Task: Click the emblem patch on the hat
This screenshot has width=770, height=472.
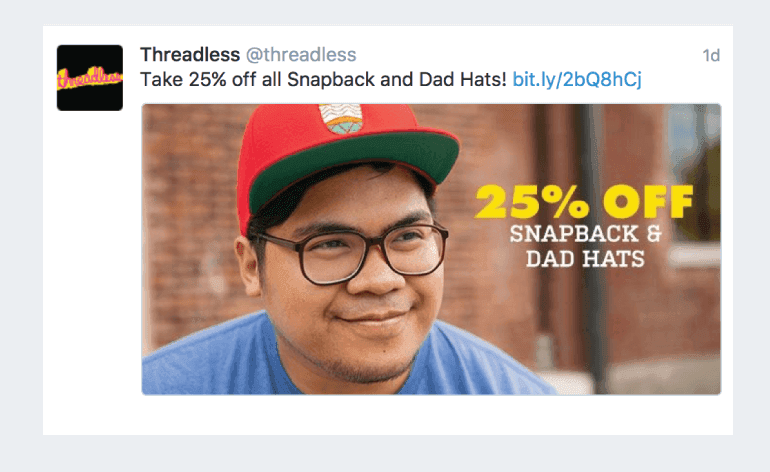Action: (343, 126)
